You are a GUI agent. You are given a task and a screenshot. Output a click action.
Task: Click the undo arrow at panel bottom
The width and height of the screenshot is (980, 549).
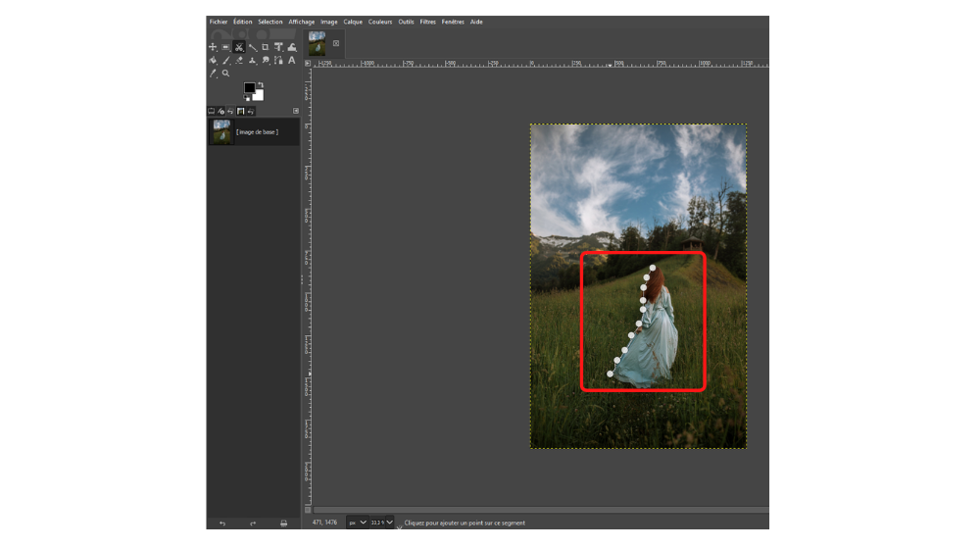point(222,524)
